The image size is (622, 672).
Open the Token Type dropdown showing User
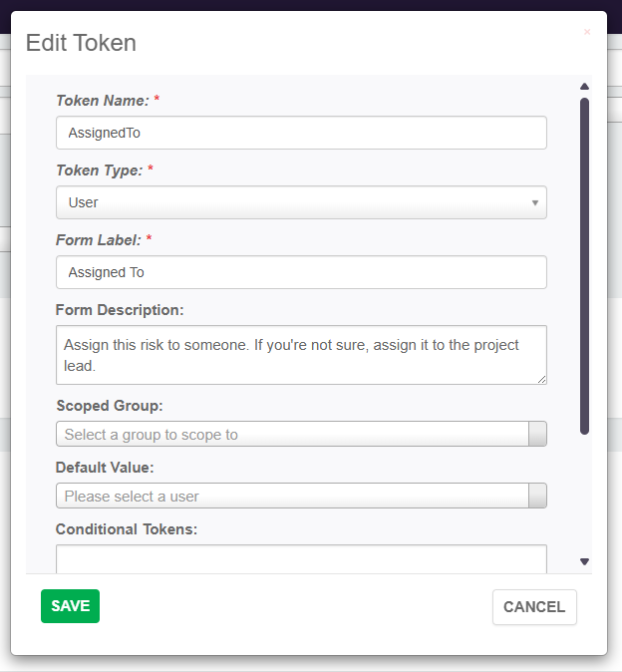tap(301, 202)
